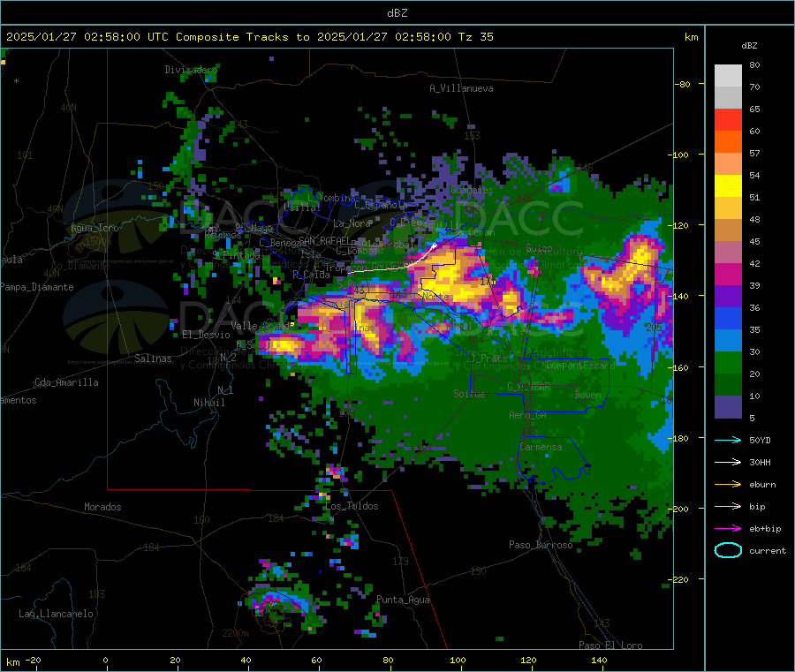
Task: Click the '5' value at the dBZ scale bottom
Action: (752, 418)
